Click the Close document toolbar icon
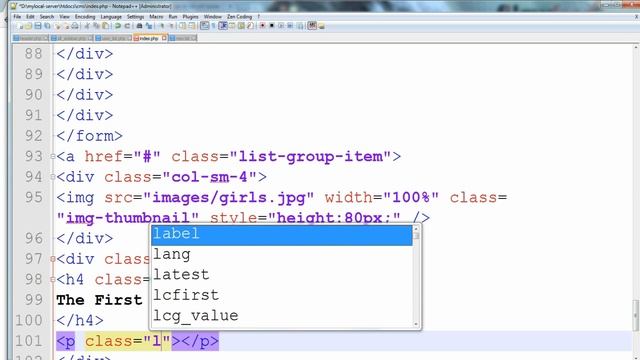The width and height of the screenshot is (640, 360). tap(57, 26)
